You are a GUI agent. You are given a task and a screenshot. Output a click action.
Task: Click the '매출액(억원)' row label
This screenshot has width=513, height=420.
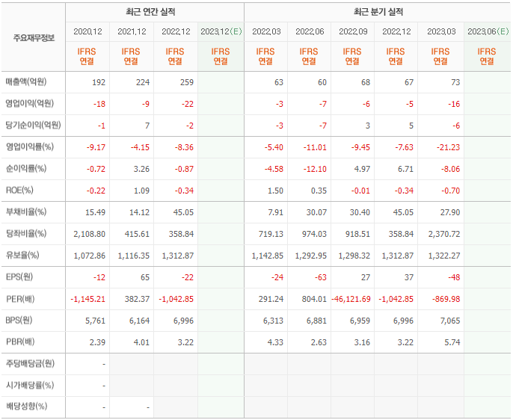pyautogui.click(x=26, y=82)
